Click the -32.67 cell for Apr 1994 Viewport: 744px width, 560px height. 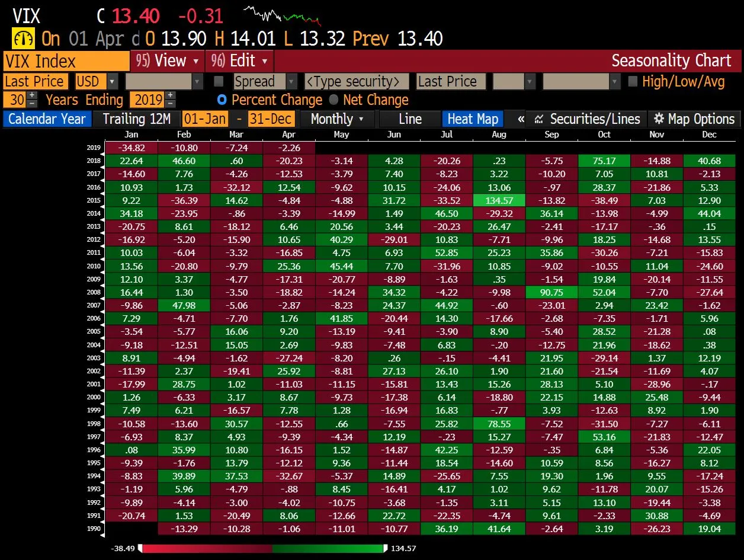tap(289, 476)
